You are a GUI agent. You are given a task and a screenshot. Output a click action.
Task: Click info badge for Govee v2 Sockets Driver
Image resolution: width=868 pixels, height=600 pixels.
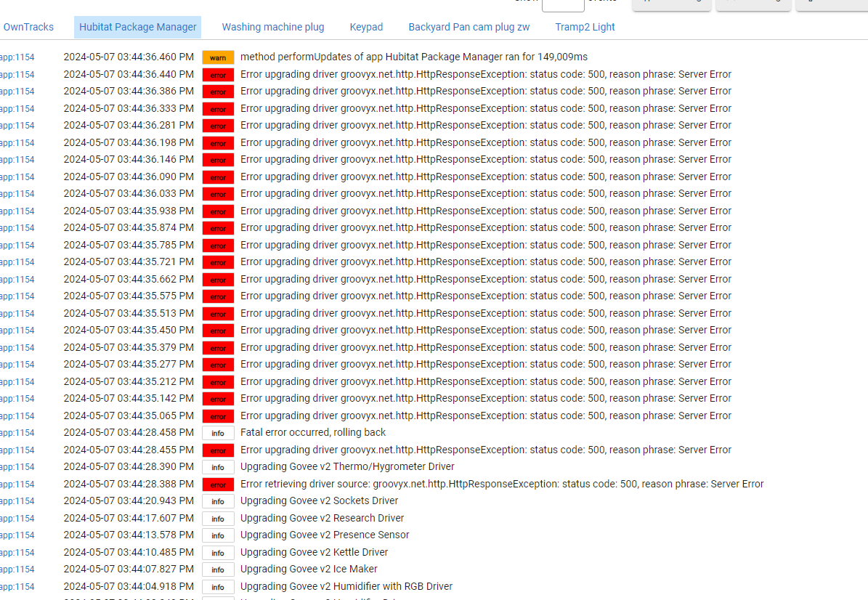click(x=218, y=501)
